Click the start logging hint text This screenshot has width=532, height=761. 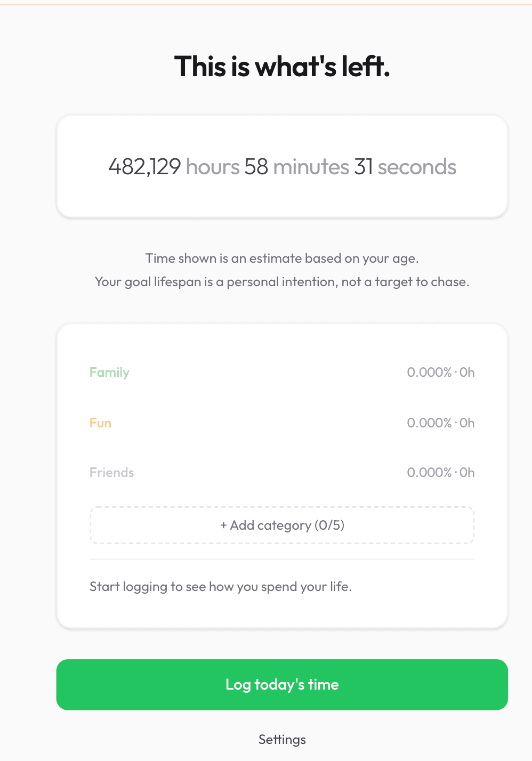coord(221,586)
